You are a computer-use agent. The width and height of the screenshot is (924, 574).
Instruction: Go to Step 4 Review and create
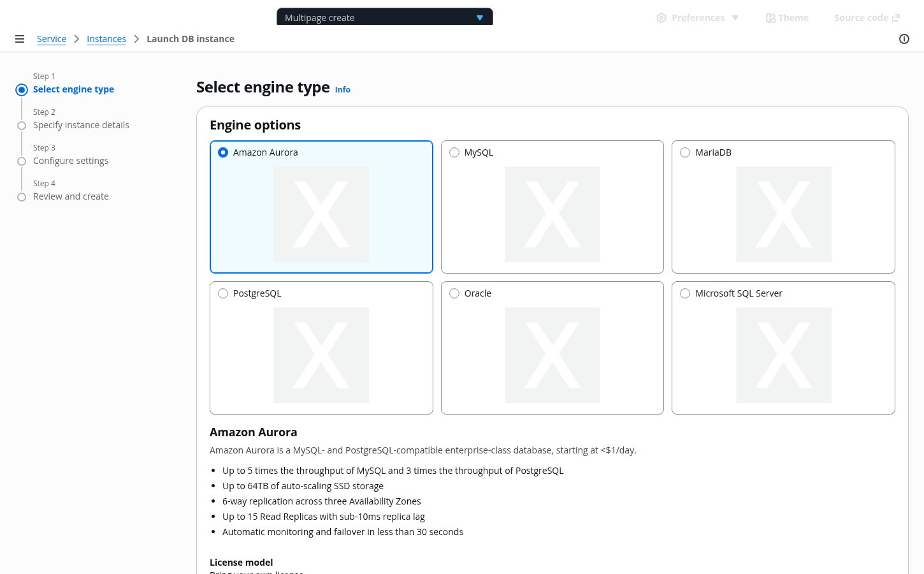click(71, 196)
